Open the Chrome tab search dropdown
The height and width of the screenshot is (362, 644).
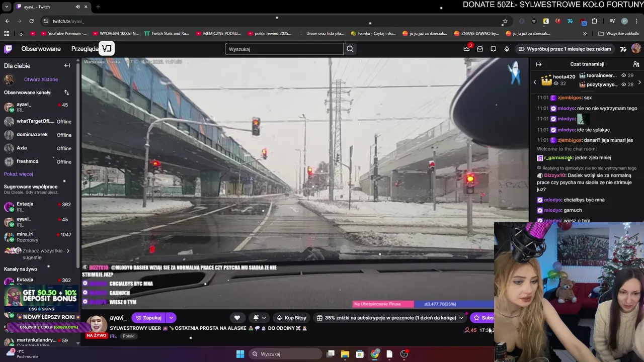(7, 7)
